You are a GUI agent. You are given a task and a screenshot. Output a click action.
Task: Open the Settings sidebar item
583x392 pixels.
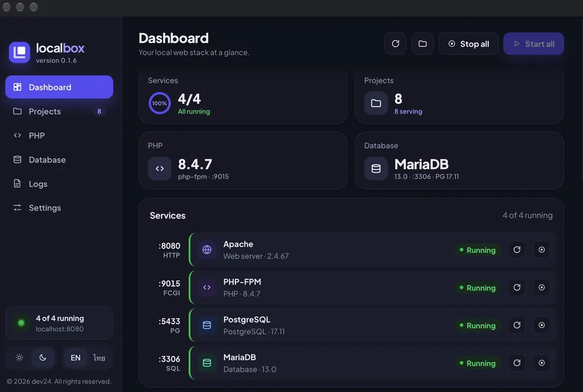[x=59, y=207]
